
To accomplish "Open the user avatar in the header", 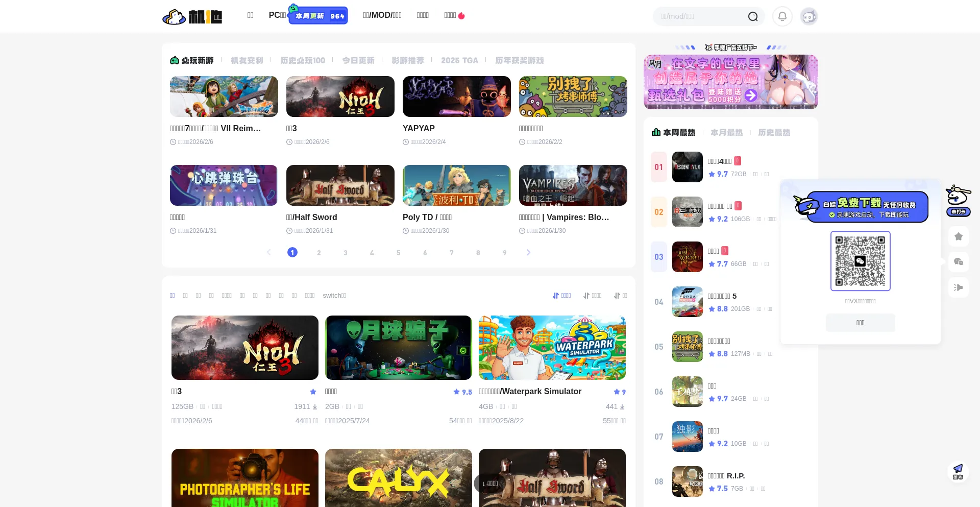I will click(x=808, y=16).
